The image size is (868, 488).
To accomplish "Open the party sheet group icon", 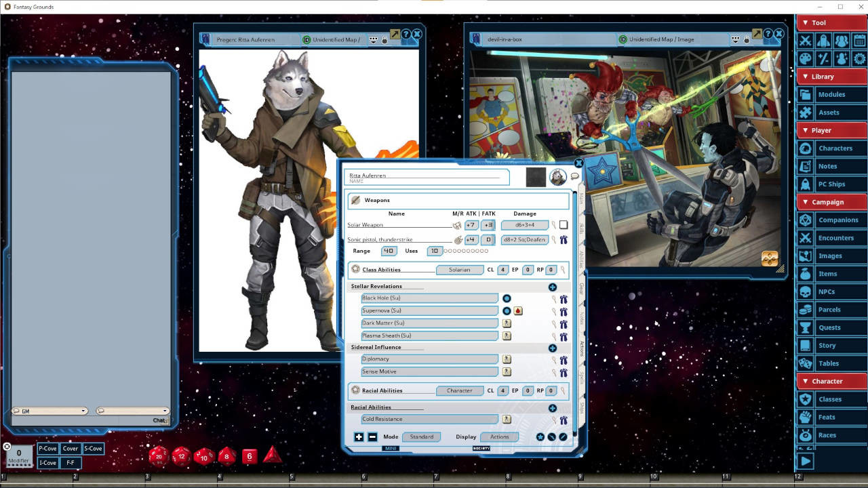I will click(x=841, y=40).
